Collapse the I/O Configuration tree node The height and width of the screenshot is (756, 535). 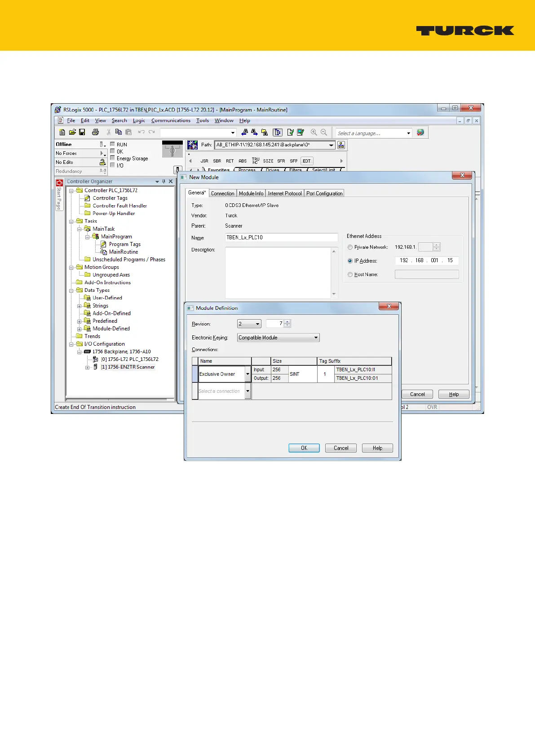(x=71, y=344)
